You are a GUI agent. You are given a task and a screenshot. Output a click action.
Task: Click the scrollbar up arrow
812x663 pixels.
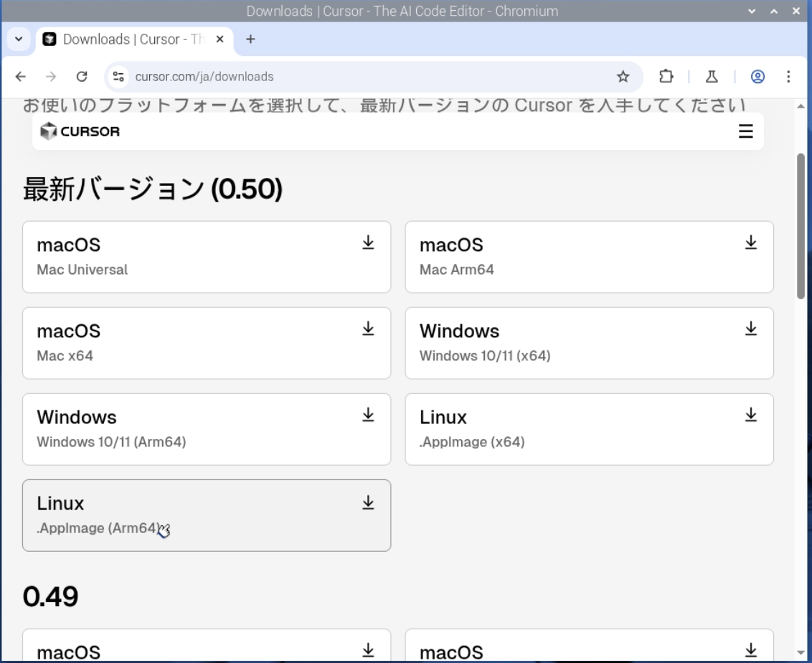click(x=801, y=106)
